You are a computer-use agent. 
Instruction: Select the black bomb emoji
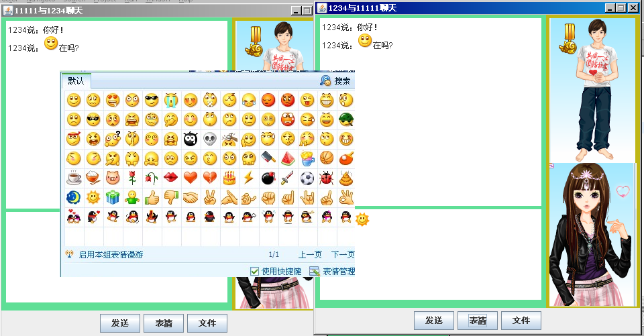(x=268, y=178)
